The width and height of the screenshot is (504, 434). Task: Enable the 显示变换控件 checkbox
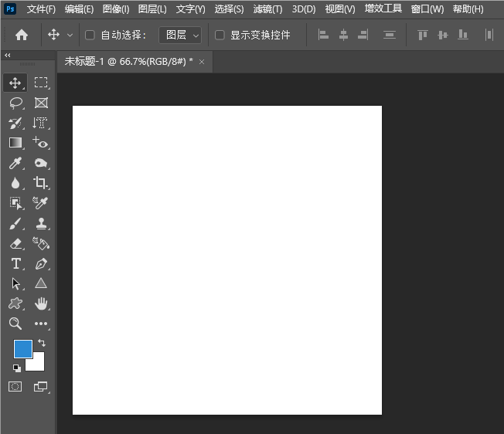pyautogui.click(x=220, y=35)
